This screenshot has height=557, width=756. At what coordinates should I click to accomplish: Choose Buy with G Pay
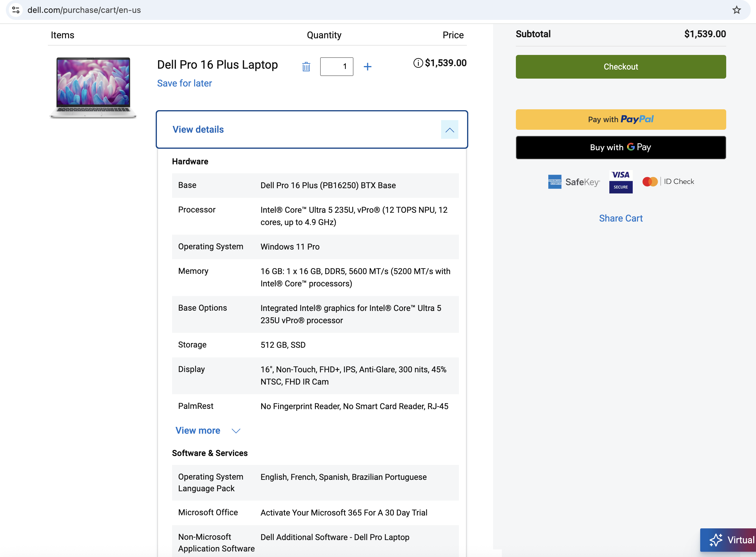tap(620, 147)
